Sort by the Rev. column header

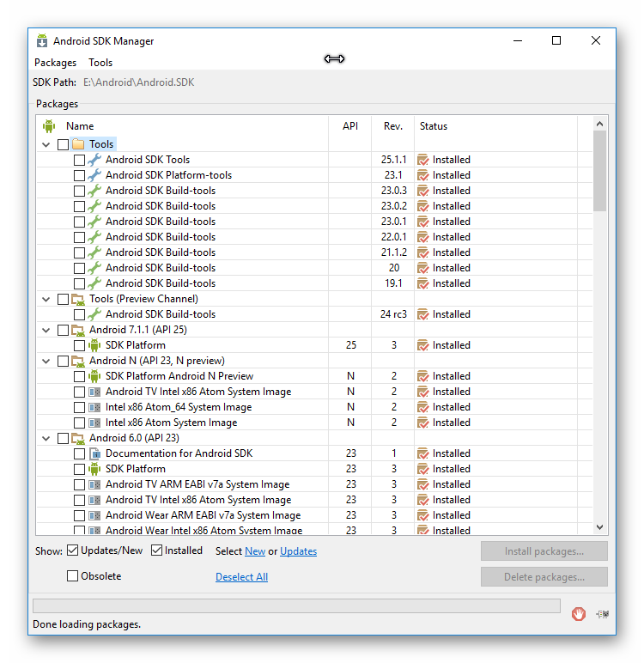(x=392, y=126)
